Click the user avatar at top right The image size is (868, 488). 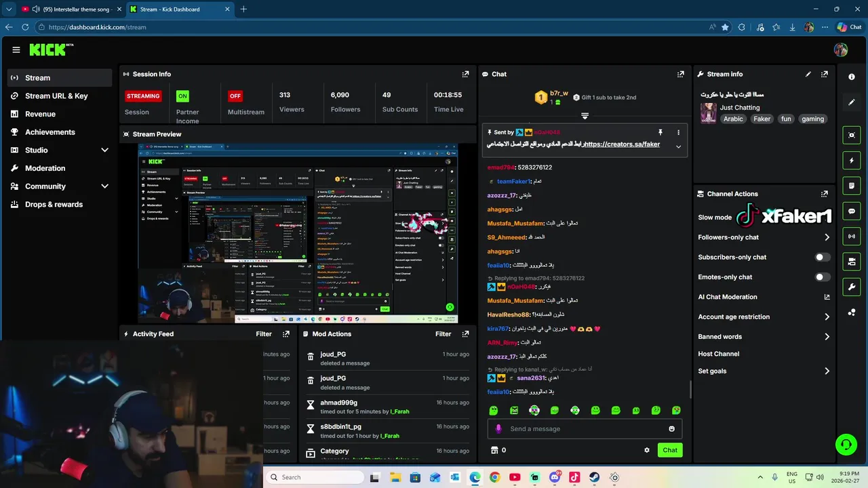pyautogui.click(x=841, y=49)
